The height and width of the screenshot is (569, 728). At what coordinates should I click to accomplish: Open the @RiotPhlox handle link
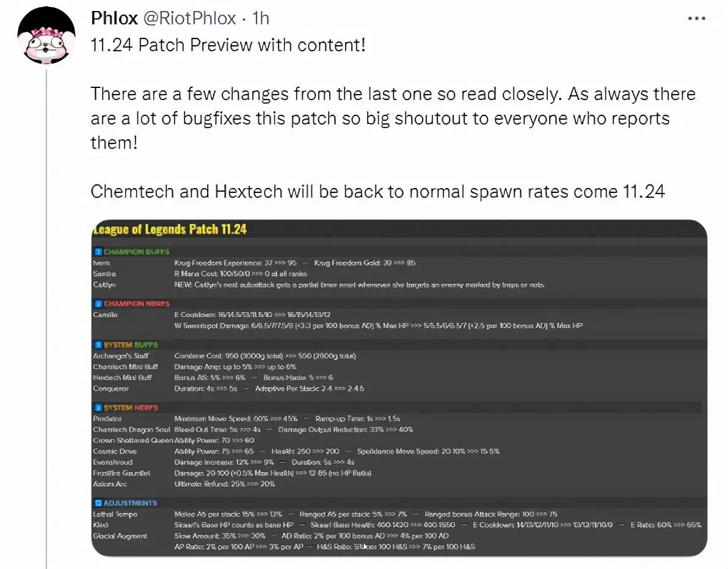[189, 18]
